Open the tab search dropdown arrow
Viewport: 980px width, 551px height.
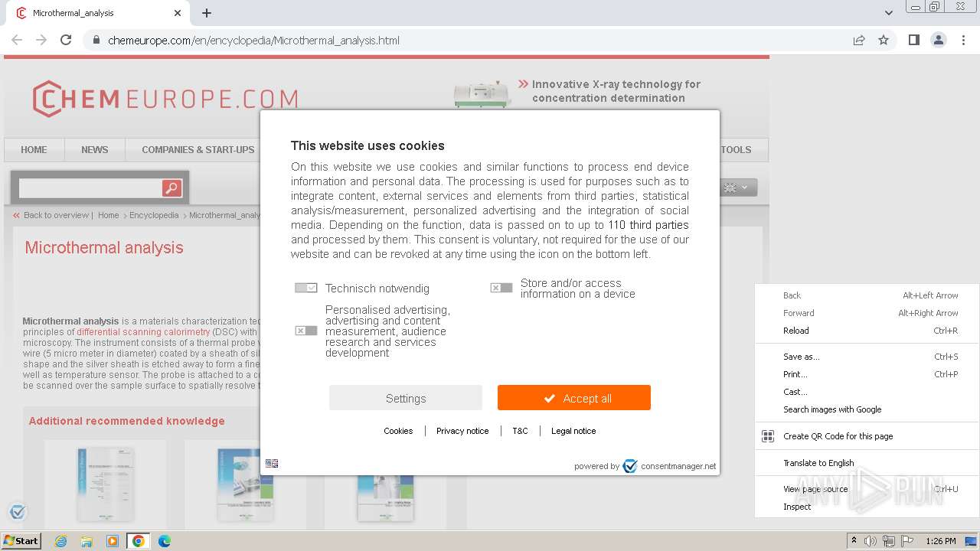pyautogui.click(x=888, y=13)
